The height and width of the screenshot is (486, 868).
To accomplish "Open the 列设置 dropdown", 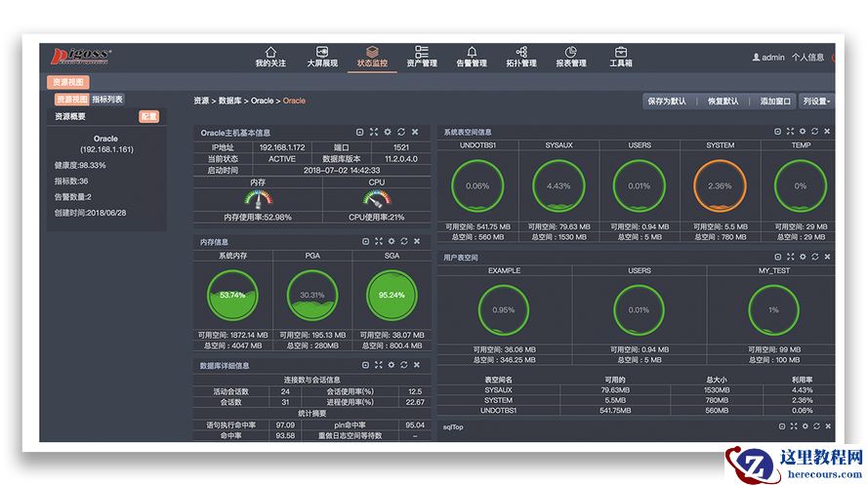I will 816,101.
